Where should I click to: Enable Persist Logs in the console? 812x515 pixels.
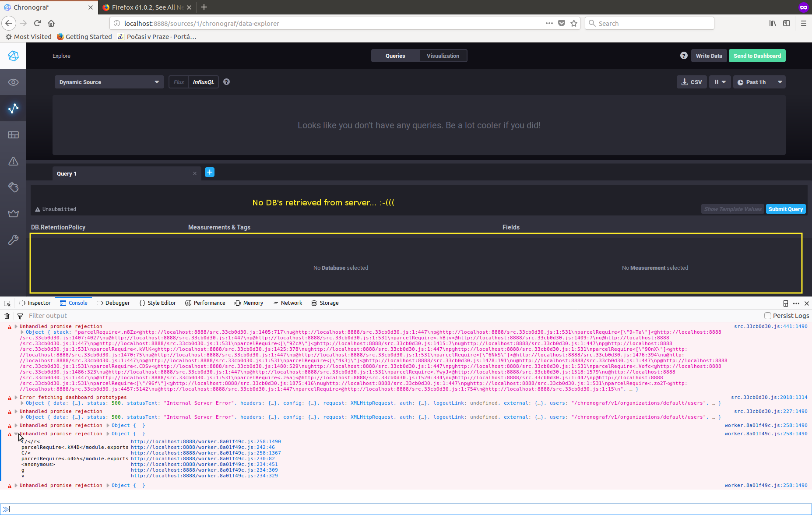pyautogui.click(x=767, y=315)
